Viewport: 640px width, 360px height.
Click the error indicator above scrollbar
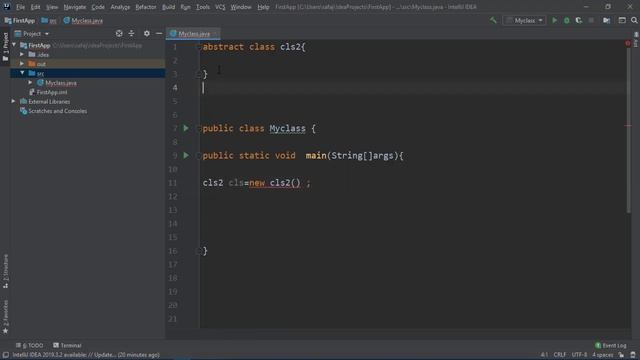pyautogui.click(x=628, y=43)
